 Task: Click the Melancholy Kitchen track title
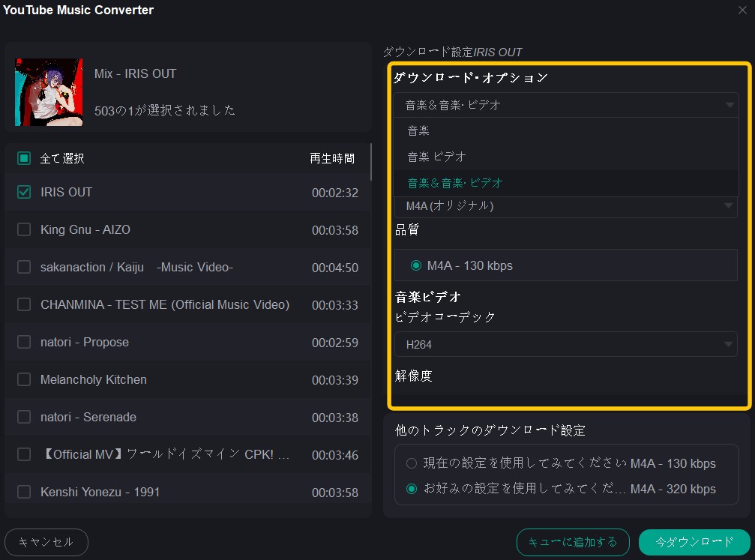(94, 379)
